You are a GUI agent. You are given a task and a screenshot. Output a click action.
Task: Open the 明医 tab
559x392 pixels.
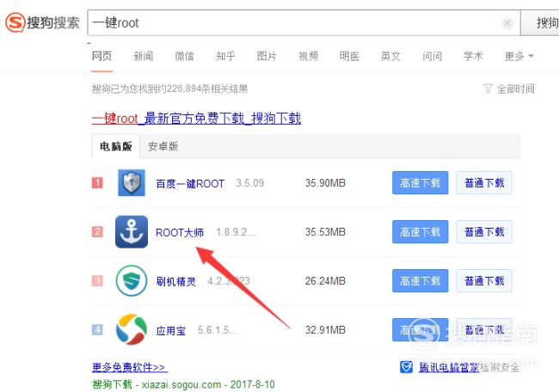[349, 56]
